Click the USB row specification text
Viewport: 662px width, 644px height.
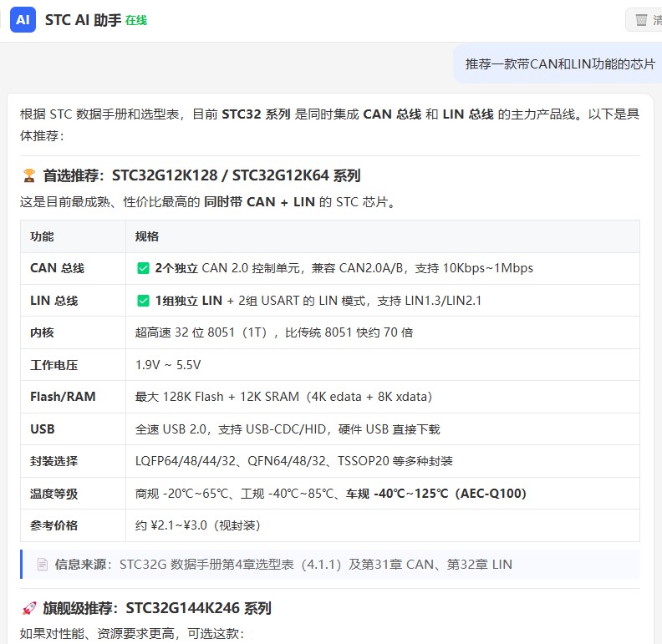click(x=288, y=429)
